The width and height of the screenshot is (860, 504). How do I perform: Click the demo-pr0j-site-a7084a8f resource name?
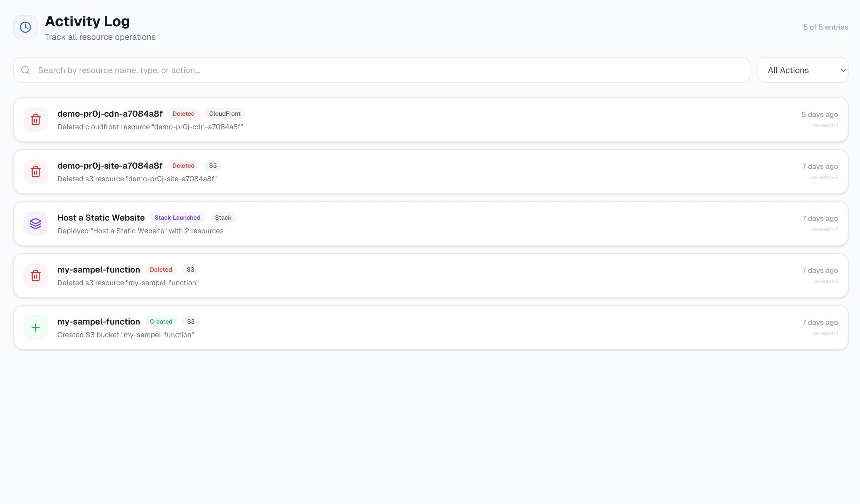pos(110,166)
